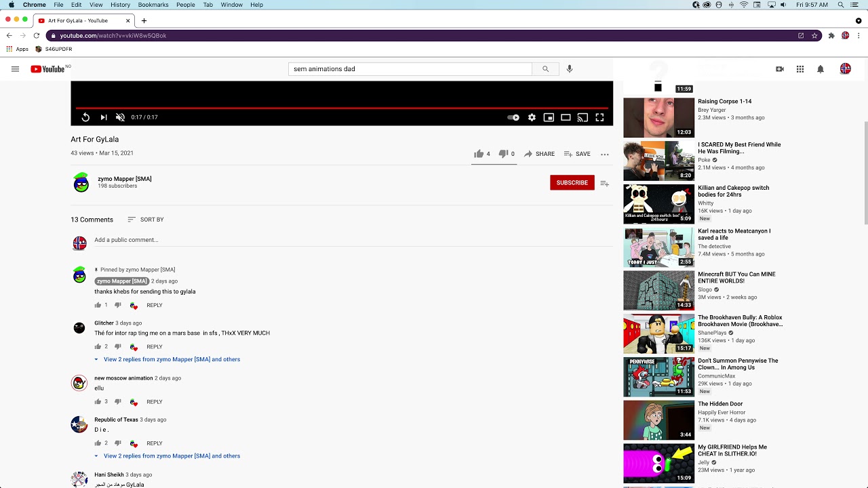Open the YouTube apps grid
The height and width of the screenshot is (488, 868).
[x=800, y=69]
